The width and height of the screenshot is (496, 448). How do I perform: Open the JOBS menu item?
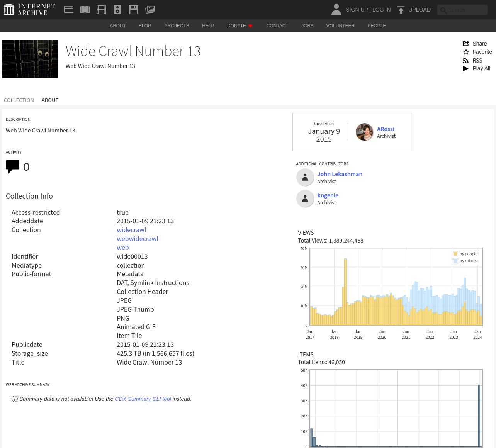[307, 26]
